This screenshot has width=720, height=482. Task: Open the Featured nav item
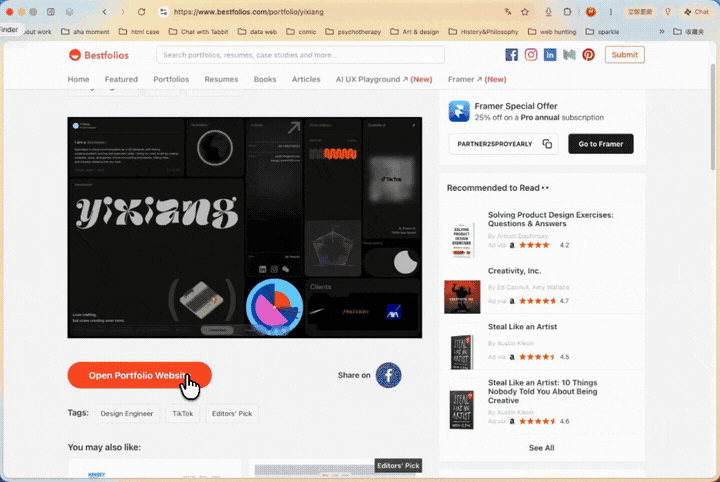click(x=121, y=79)
